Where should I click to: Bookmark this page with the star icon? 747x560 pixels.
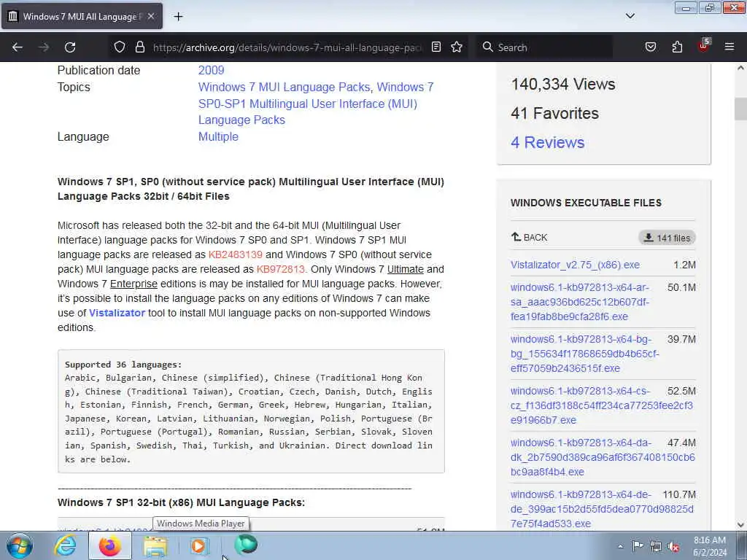point(457,47)
